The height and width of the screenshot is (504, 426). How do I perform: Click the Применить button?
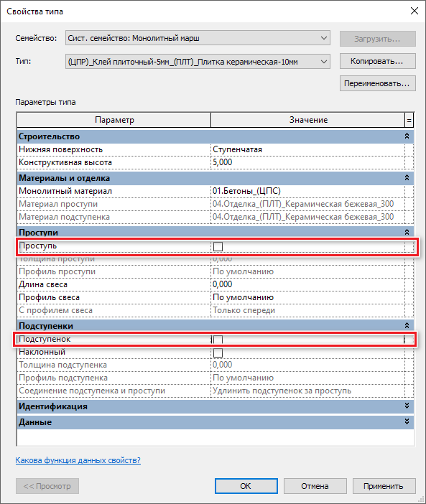[384, 486]
